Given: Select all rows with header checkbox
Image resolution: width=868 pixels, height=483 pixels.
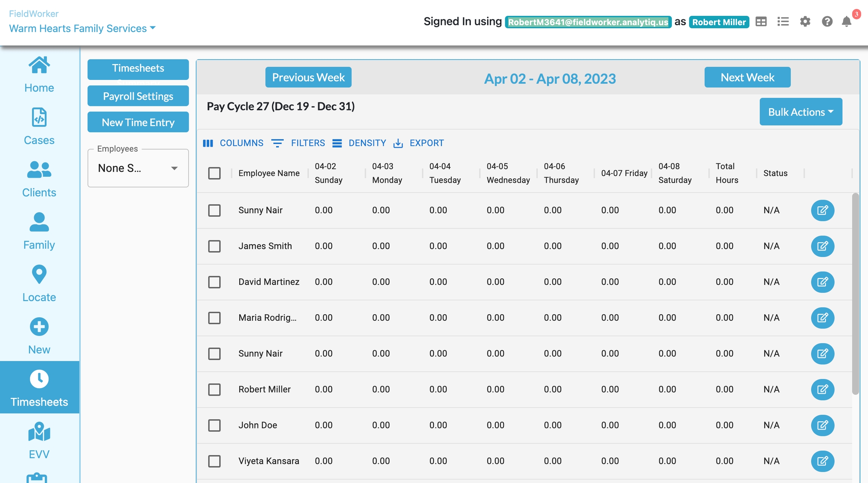Looking at the screenshot, I should point(214,173).
